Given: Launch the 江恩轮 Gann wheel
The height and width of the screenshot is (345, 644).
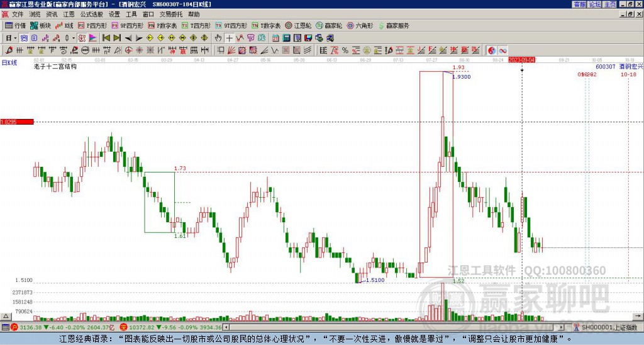Looking at the screenshot, I should (x=298, y=25).
